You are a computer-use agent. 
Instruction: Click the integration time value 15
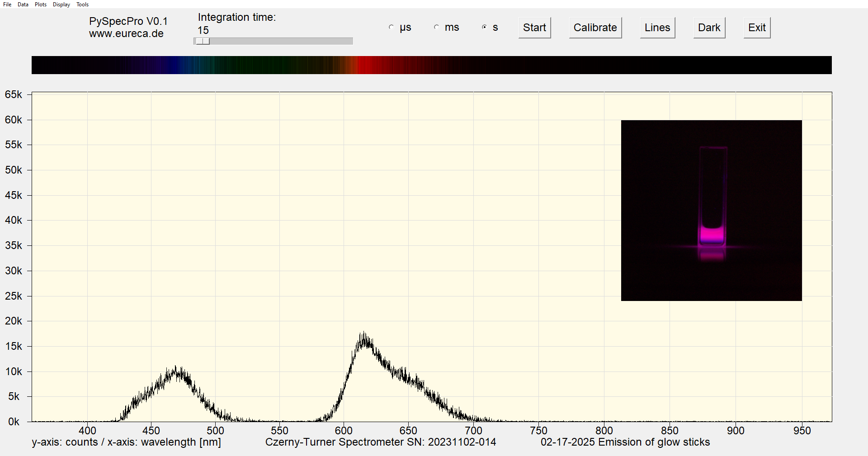203,30
